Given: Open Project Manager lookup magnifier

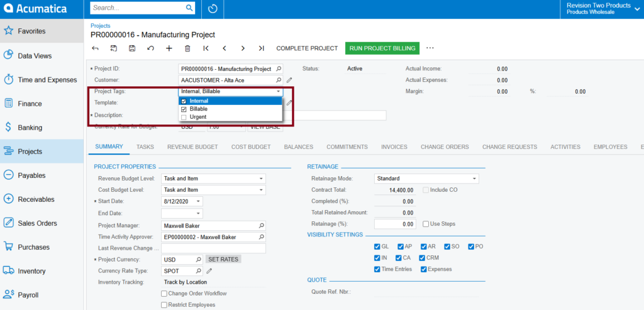Looking at the screenshot, I should coord(261,226).
